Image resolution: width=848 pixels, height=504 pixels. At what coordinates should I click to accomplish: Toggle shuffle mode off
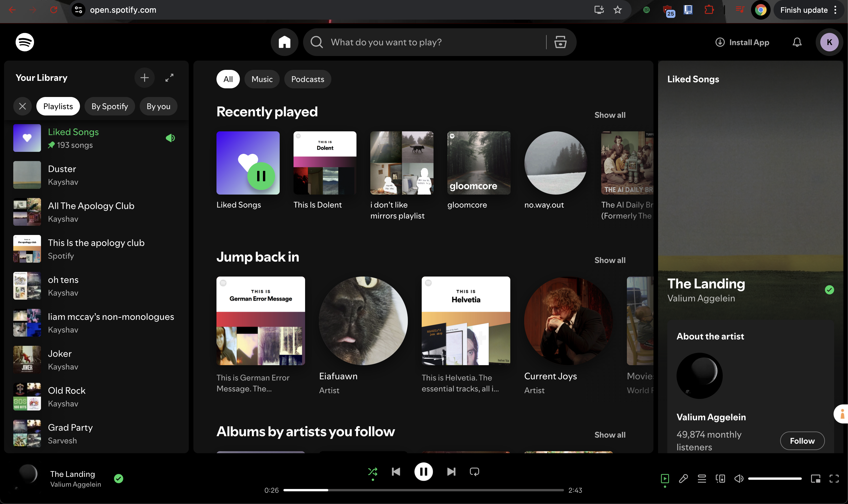(x=373, y=471)
